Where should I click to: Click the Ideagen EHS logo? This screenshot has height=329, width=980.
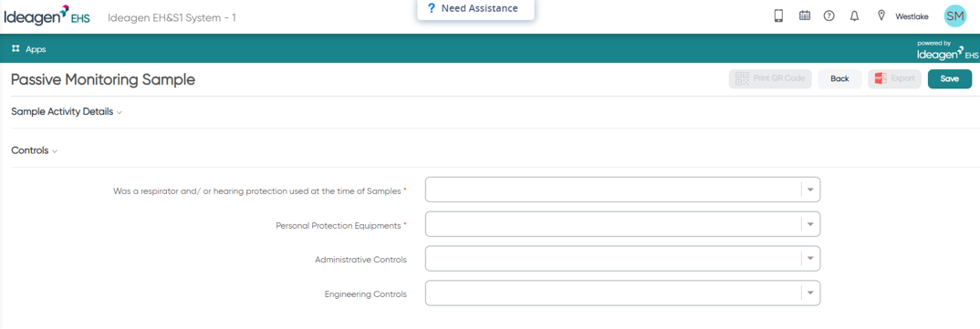click(47, 16)
